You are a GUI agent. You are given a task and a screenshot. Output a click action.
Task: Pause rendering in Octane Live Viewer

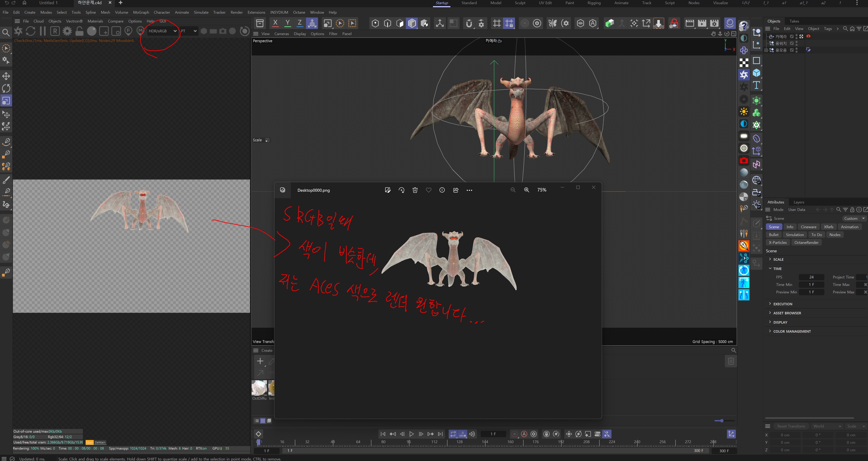point(43,31)
